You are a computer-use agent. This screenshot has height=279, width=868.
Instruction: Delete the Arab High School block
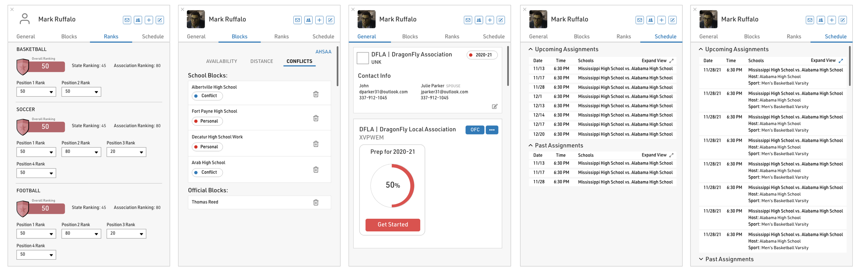[x=316, y=170]
